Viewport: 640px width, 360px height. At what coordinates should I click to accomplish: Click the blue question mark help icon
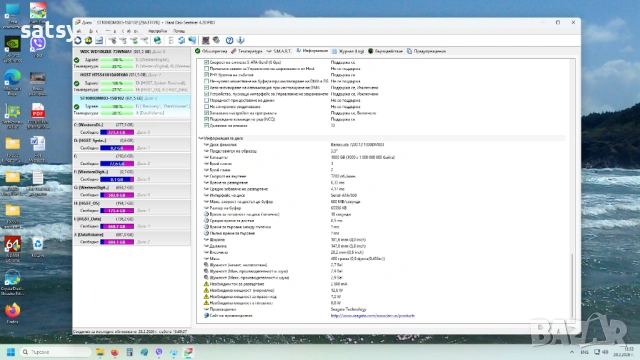pos(229,40)
